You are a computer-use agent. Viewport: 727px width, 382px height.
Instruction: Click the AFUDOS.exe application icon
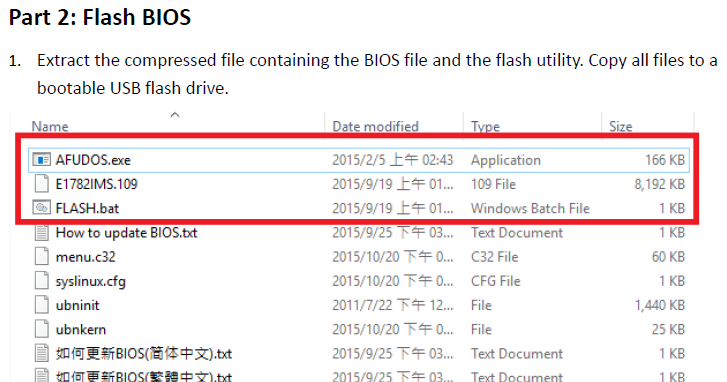click(41, 160)
